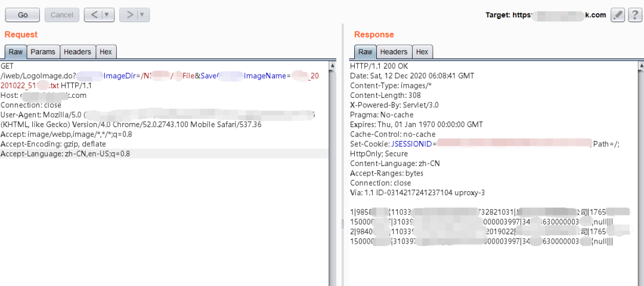Switch to the Params tab in Request
The image size is (644, 286).
pos(43,52)
